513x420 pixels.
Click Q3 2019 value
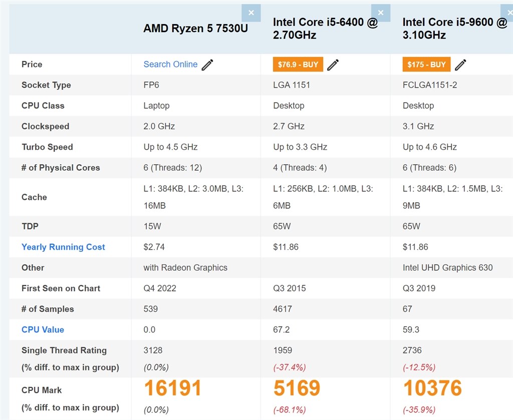tap(419, 288)
